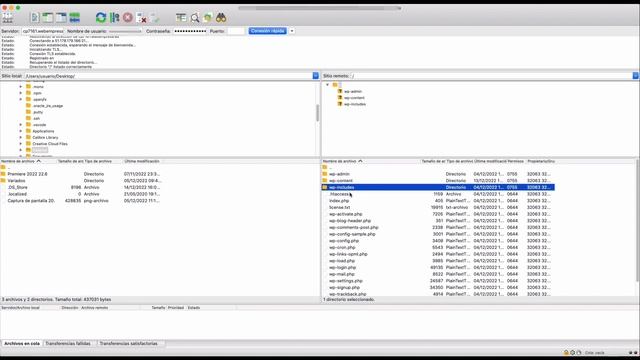Image resolution: width=640 pixels, height=360 pixels.
Task: Click the encryption lock icon in status bar
Action: 566,353
